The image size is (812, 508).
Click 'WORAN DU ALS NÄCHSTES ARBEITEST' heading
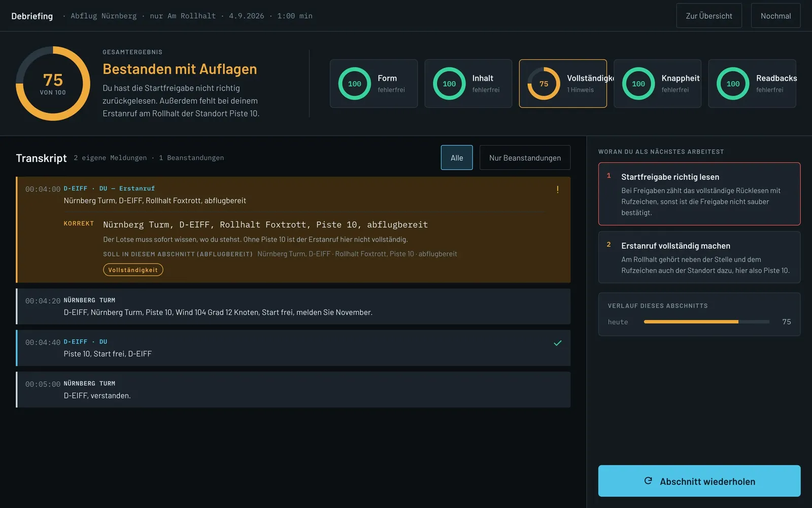click(x=661, y=152)
